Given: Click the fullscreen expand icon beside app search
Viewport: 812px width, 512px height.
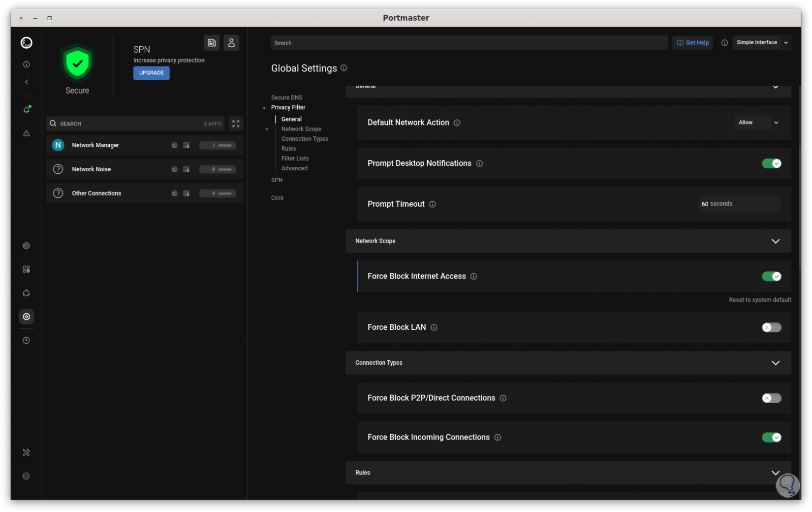Looking at the screenshot, I should (236, 124).
